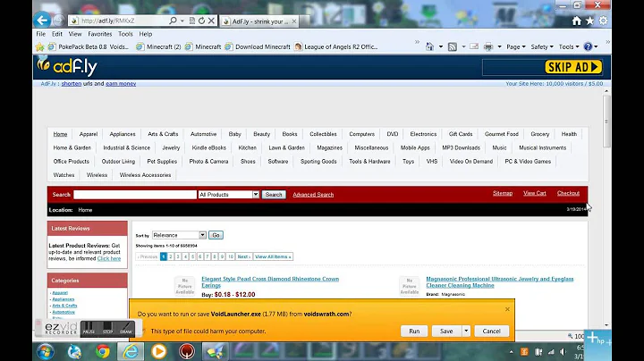The image size is (644, 361).
Task: Click the Read mail icon
Action: point(474,46)
